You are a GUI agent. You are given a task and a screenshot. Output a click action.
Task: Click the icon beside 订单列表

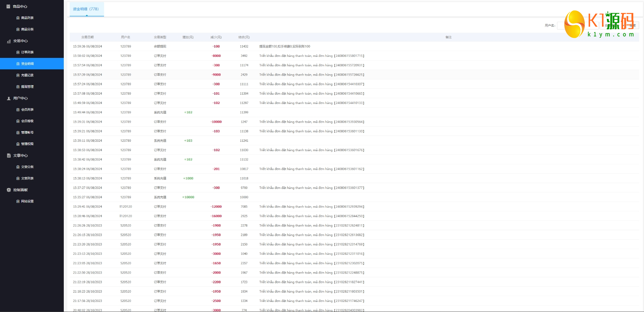(x=18, y=52)
